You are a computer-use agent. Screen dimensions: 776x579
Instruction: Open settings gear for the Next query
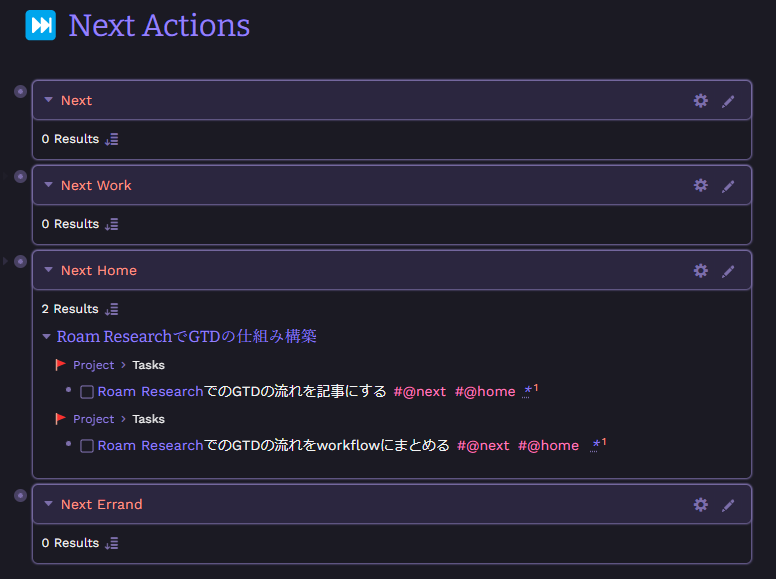tap(700, 101)
